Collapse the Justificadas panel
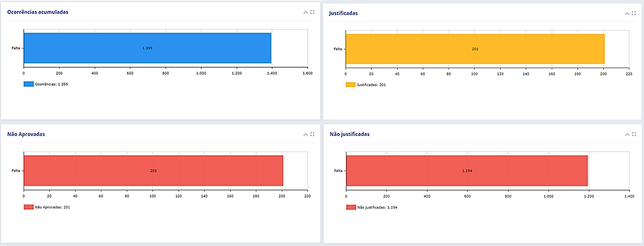The height and width of the screenshot is (246, 644). (627, 13)
